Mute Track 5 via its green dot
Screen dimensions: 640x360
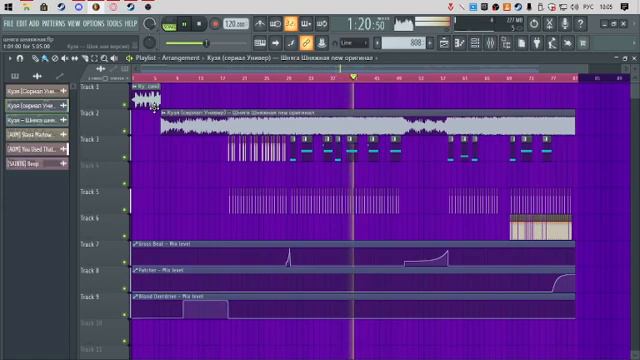(125, 210)
